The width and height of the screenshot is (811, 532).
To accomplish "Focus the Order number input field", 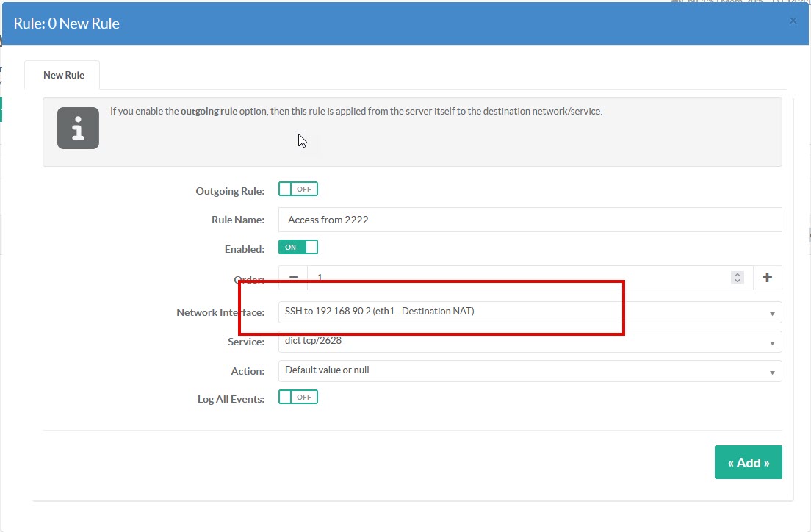I will pyautogui.click(x=514, y=278).
